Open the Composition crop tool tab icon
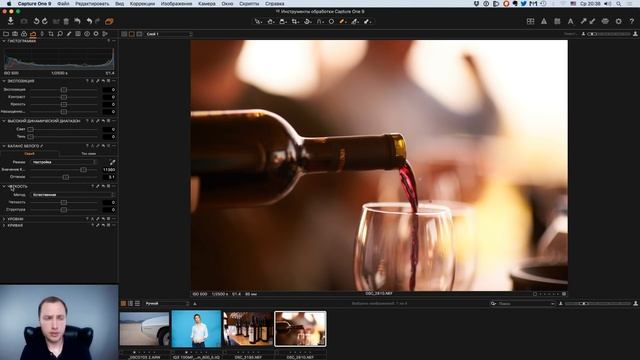 coord(51,34)
